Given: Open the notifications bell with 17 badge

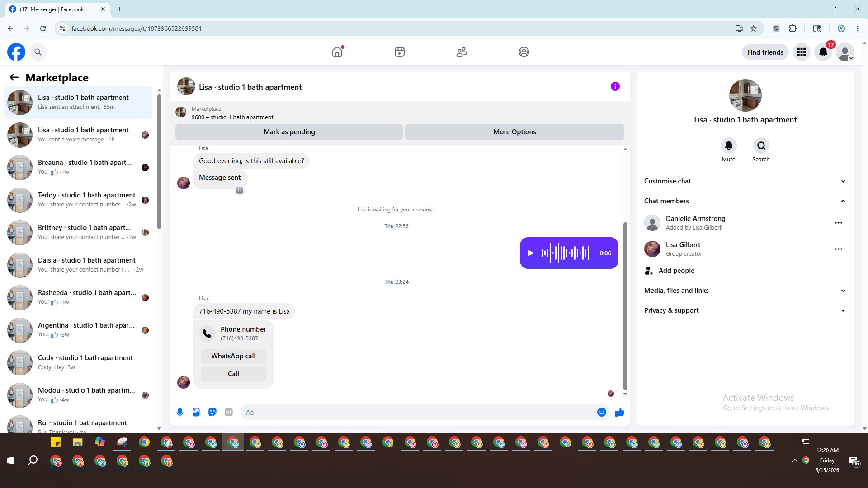Looking at the screenshot, I should click(x=823, y=52).
